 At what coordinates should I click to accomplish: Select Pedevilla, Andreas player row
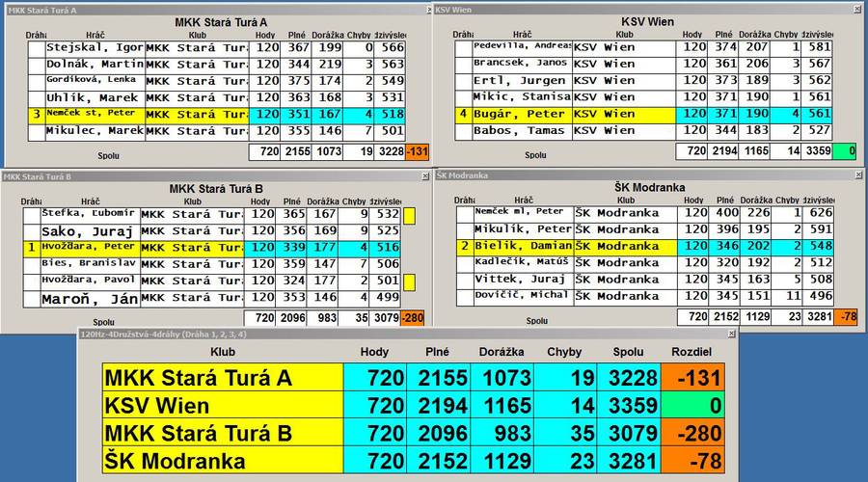pyautogui.click(x=522, y=46)
